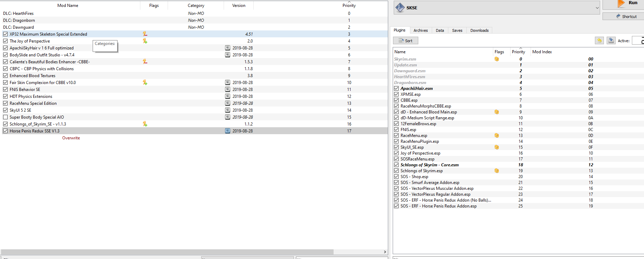Select the Overwrite entry in mod list
The width and height of the screenshot is (644, 259).
point(71,138)
